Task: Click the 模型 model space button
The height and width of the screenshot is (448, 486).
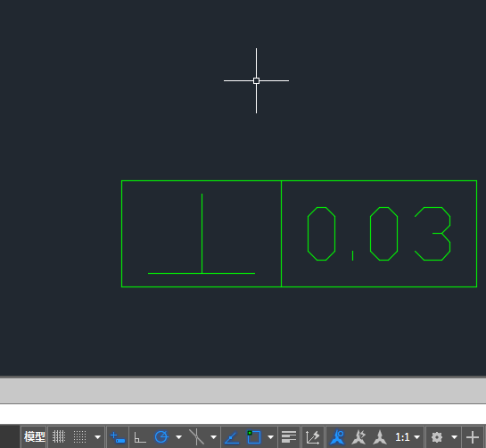Action: point(34,436)
